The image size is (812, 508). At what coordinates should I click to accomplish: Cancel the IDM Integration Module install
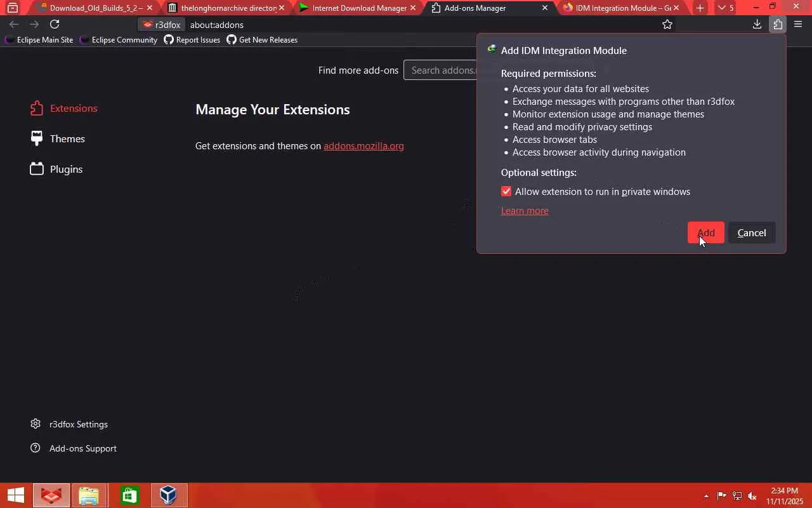[x=752, y=233]
